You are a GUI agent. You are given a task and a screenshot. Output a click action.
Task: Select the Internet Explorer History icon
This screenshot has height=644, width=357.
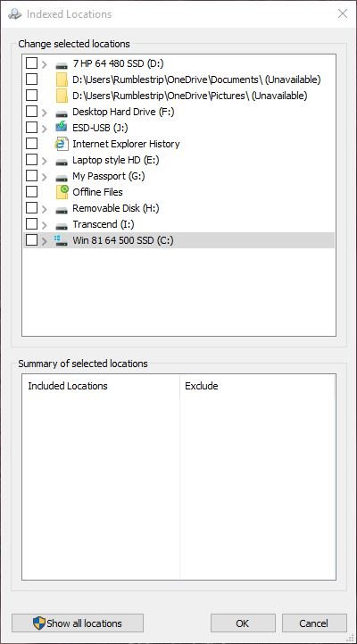click(62, 144)
